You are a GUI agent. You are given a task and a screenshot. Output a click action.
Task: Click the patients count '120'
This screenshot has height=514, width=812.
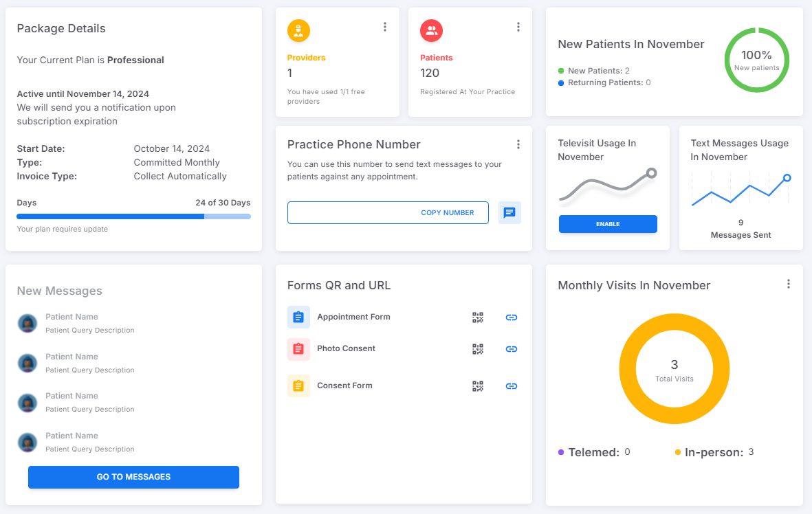(429, 73)
